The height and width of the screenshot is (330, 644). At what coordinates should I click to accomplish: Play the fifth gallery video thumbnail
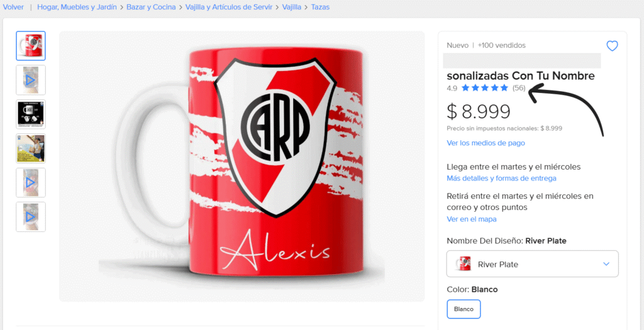click(x=31, y=183)
